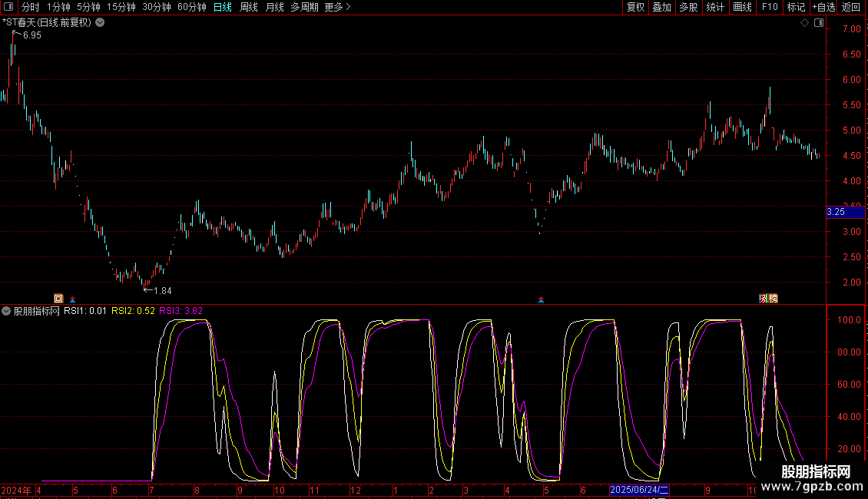
Task: Click the +自选 add to watchlist button
Action: pyautogui.click(x=822, y=8)
